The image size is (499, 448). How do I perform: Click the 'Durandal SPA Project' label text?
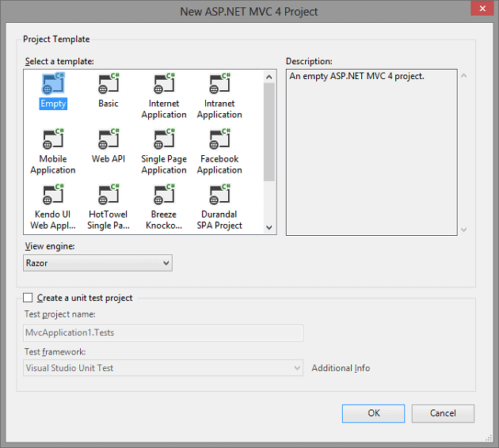point(219,220)
